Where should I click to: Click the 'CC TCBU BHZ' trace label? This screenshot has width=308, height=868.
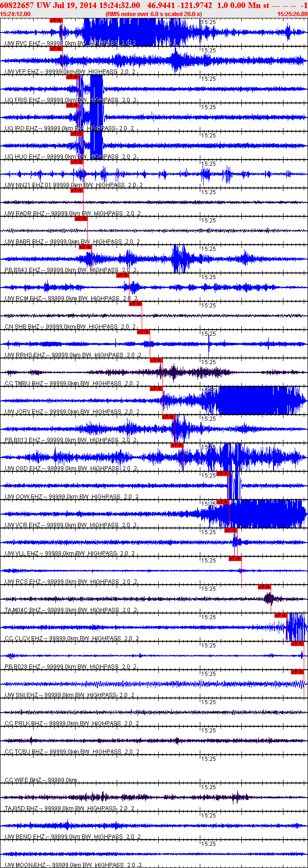click(x=24, y=752)
